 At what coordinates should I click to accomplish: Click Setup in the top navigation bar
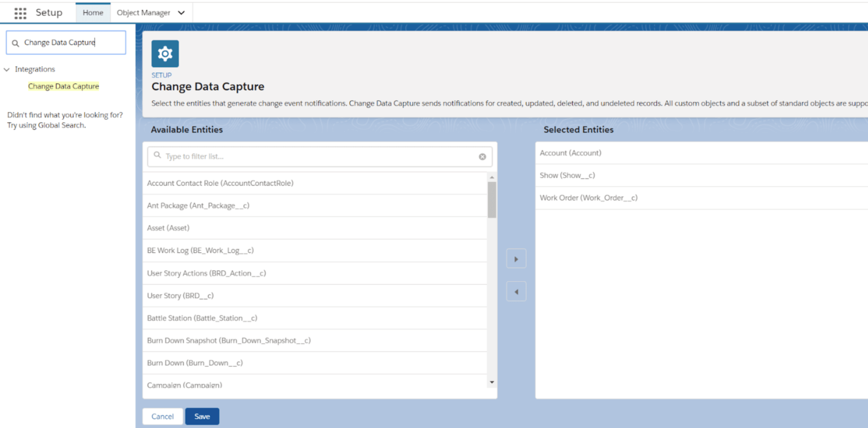click(x=49, y=12)
